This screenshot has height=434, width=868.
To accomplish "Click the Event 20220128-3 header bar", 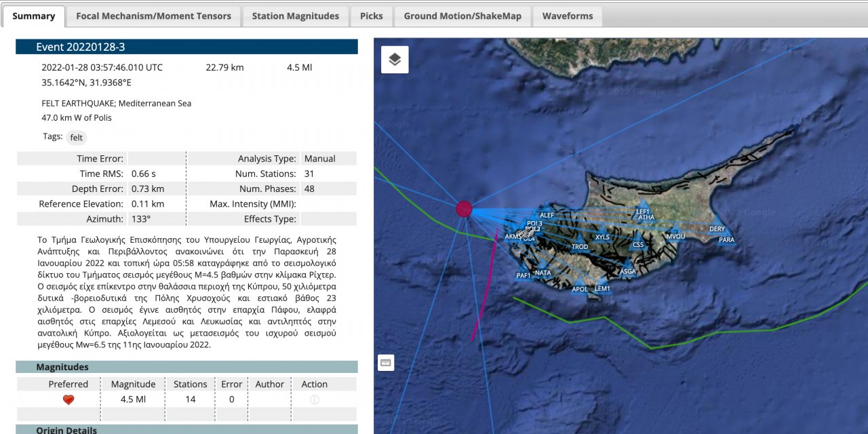I will click(186, 47).
